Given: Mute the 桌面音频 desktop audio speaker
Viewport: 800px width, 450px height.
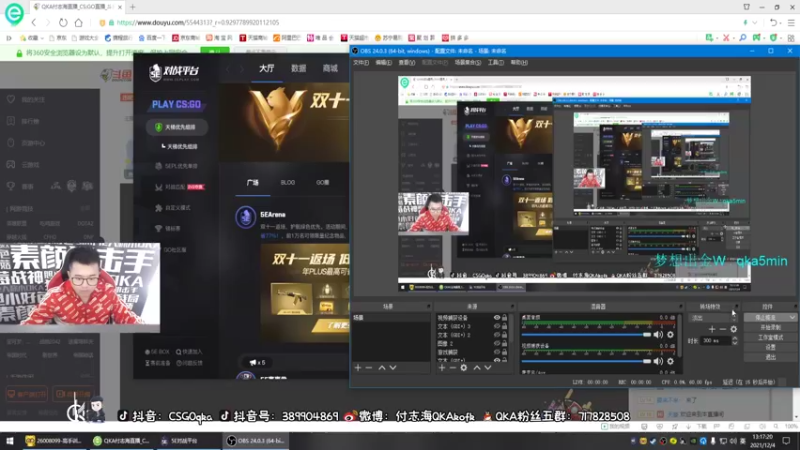Looking at the screenshot, I should (x=658, y=335).
